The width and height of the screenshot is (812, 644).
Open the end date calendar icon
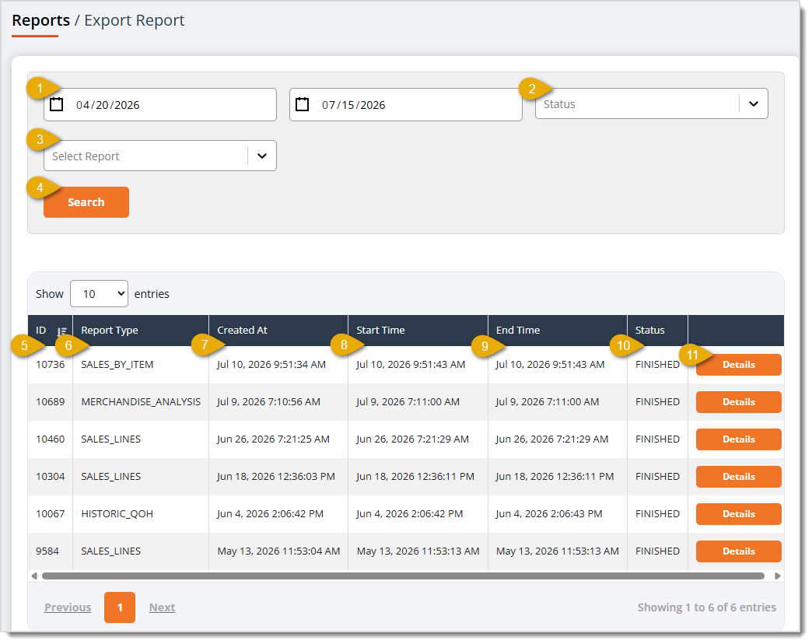(x=302, y=104)
